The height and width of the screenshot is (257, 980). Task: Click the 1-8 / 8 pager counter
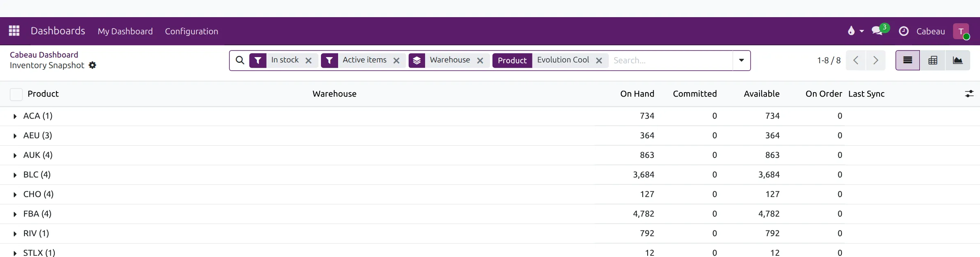pyautogui.click(x=829, y=60)
